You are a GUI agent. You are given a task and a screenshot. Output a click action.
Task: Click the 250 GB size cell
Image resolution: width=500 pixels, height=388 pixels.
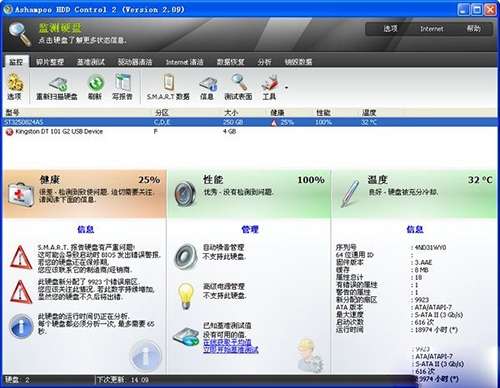[x=233, y=122]
